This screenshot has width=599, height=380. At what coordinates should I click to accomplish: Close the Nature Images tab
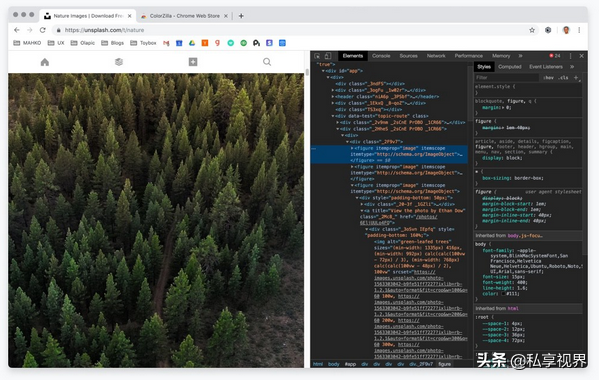(130, 16)
